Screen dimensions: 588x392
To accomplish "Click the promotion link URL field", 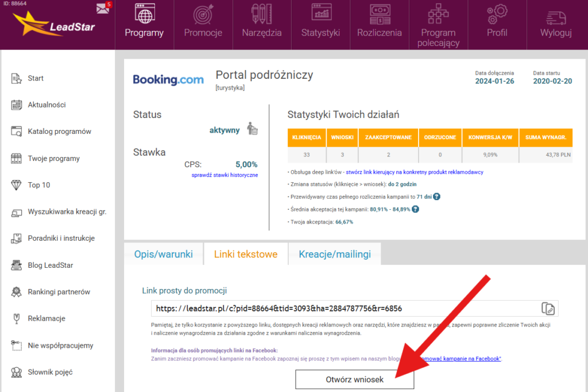I will [x=354, y=308].
